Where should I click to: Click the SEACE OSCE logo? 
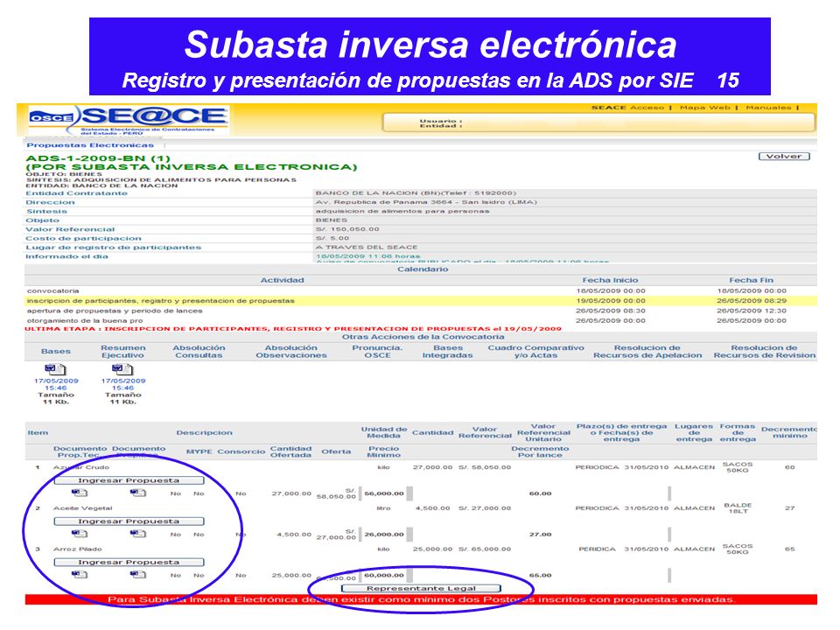[x=129, y=120]
